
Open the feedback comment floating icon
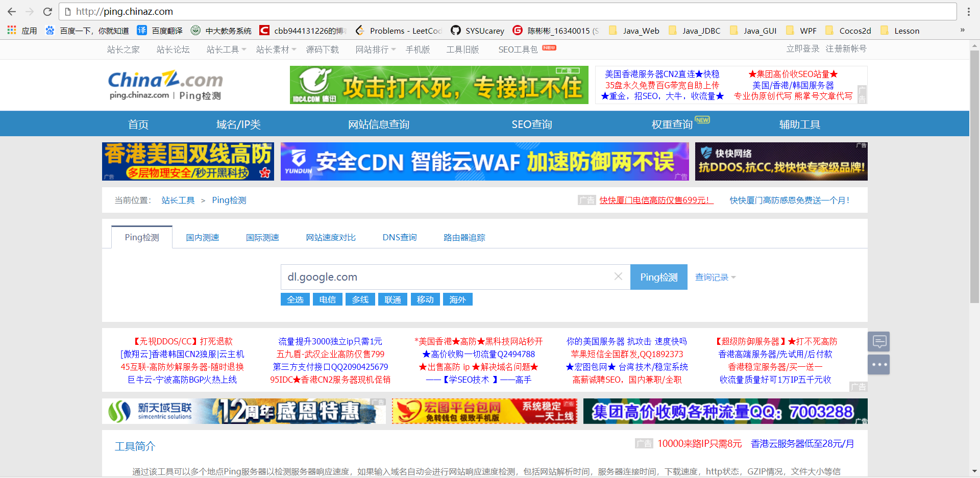(879, 341)
